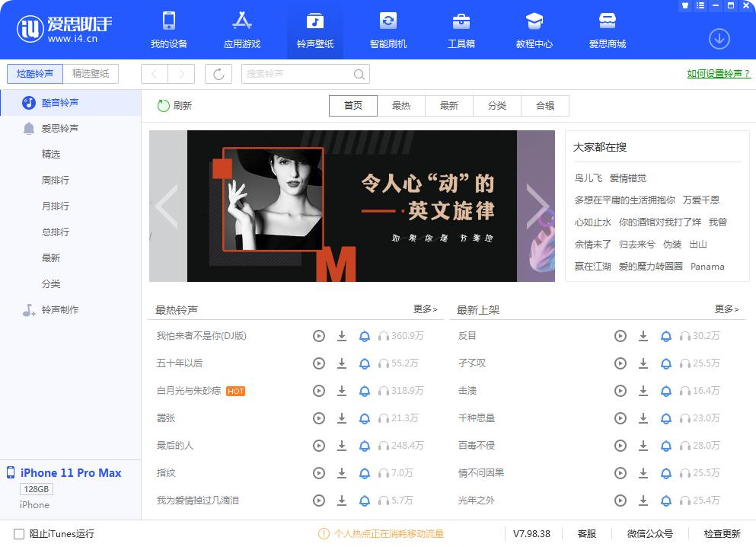The height and width of the screenshot is (547, 756).
Task: Open the 爱思商城 section
Action: click(608, 30)
